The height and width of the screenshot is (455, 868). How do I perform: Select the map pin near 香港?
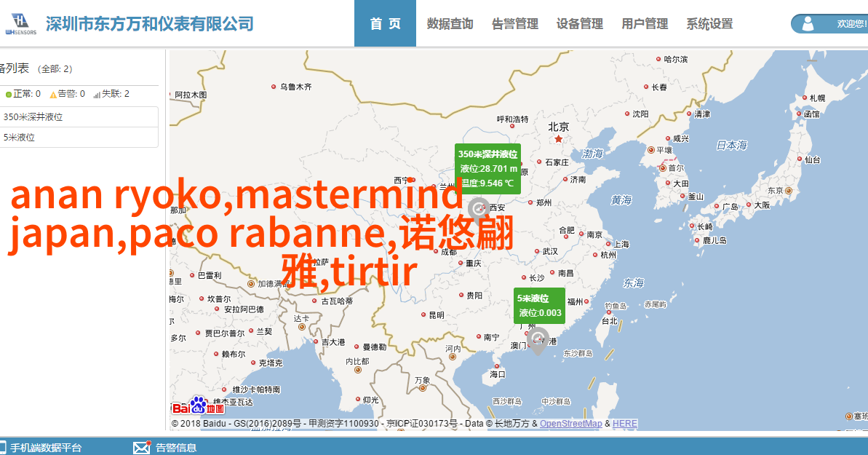pyautogui.click(x=538, y=340)
